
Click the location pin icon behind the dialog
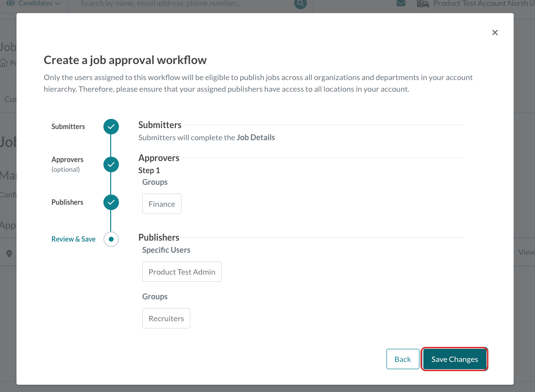9,254
